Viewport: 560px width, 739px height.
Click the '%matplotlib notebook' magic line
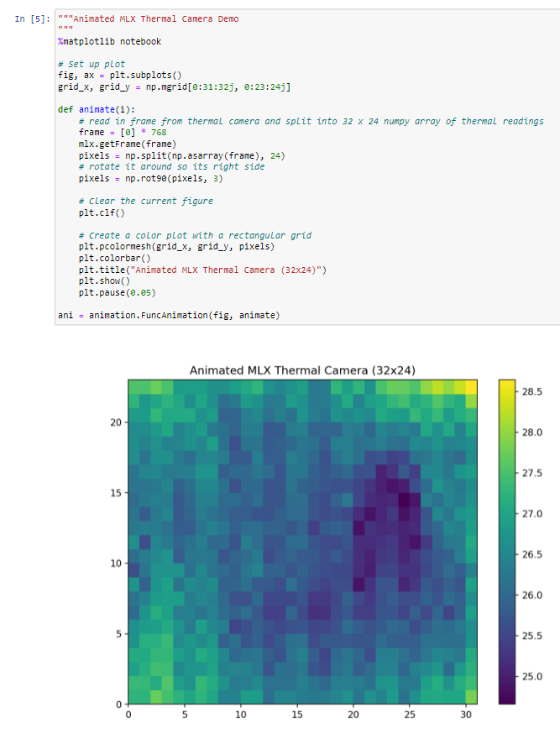[109, 41]
